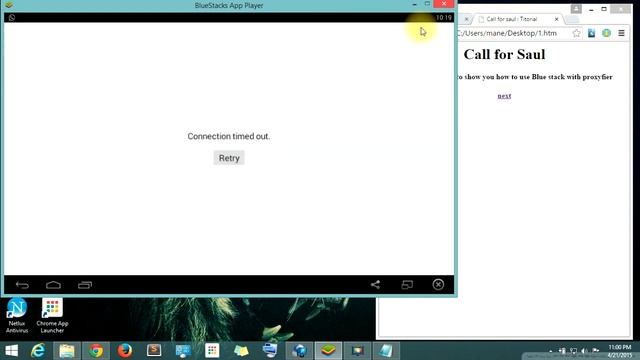The height and width of the screenshot is (360, 640).
Task: Open the Chrome App Launcher desktop shortcut
Action: coord(52,315)
